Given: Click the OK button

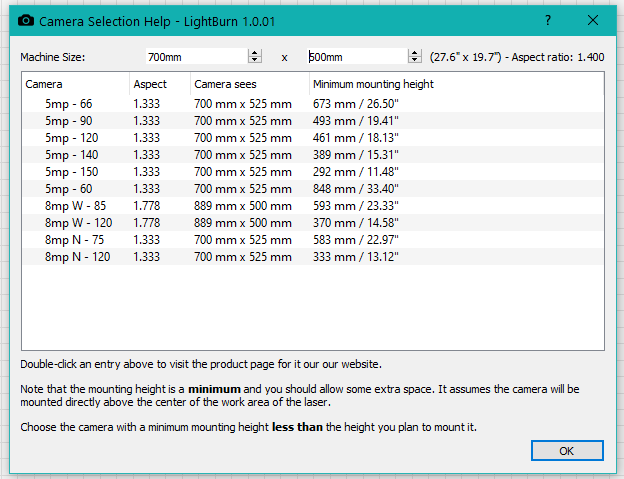Looking at the screenshot, I should click(567, 451).
